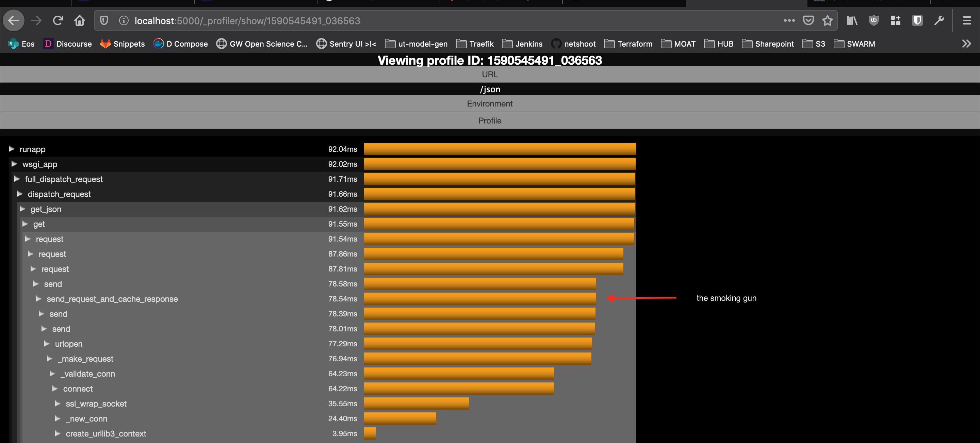Show more bookmarks chevron
This screenshot has width=980, height=443.
pos(966,44)
